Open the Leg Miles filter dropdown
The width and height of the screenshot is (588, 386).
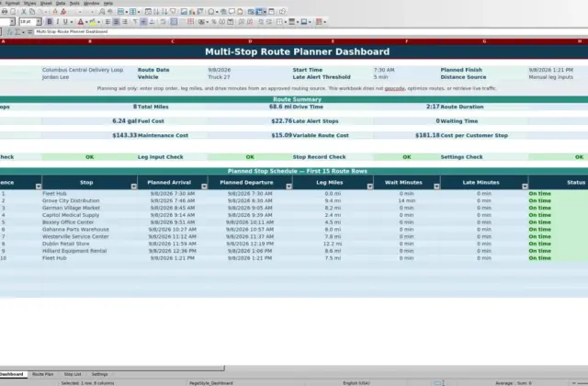(x=369, y=187)
